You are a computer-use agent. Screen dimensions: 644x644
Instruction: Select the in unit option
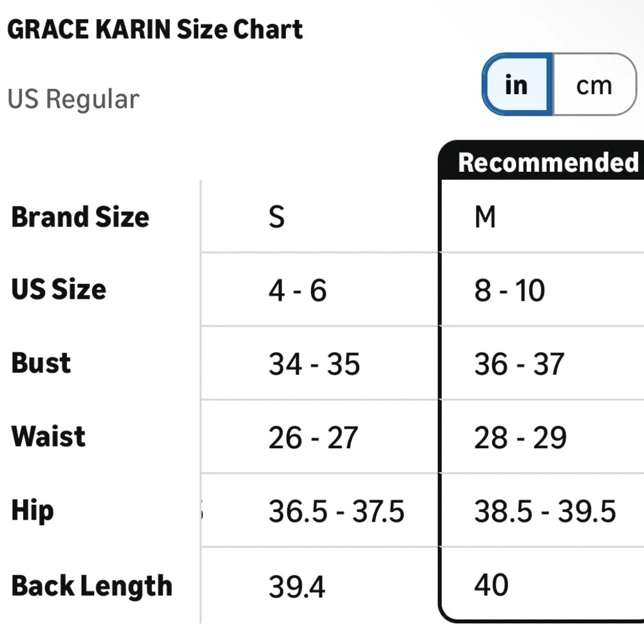tap(516, 86)
